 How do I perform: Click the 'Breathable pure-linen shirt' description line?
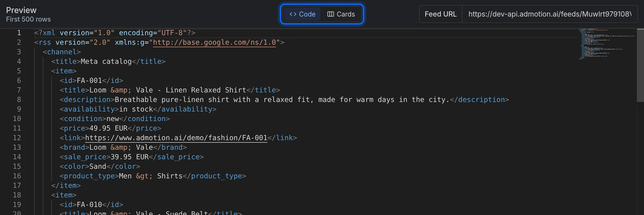pos(284,100)
